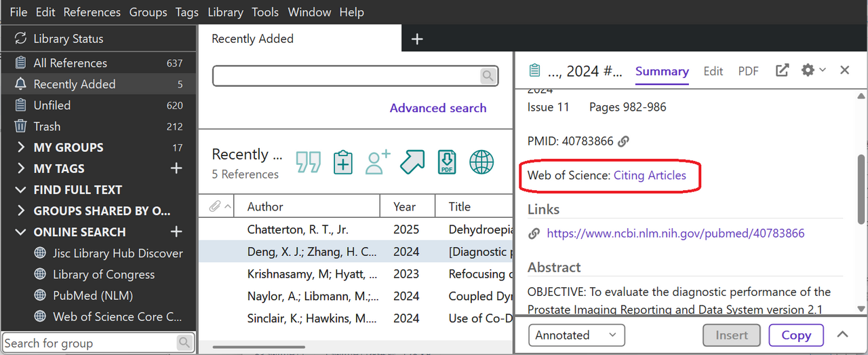This screenshot has width=868, height=355.
Task: Click the PMID link chain icon
Action: click(x=623, y=141)
